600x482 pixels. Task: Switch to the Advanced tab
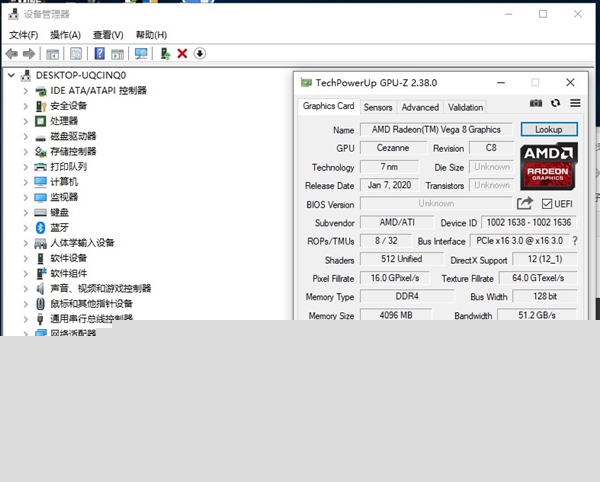coord(420,107)
